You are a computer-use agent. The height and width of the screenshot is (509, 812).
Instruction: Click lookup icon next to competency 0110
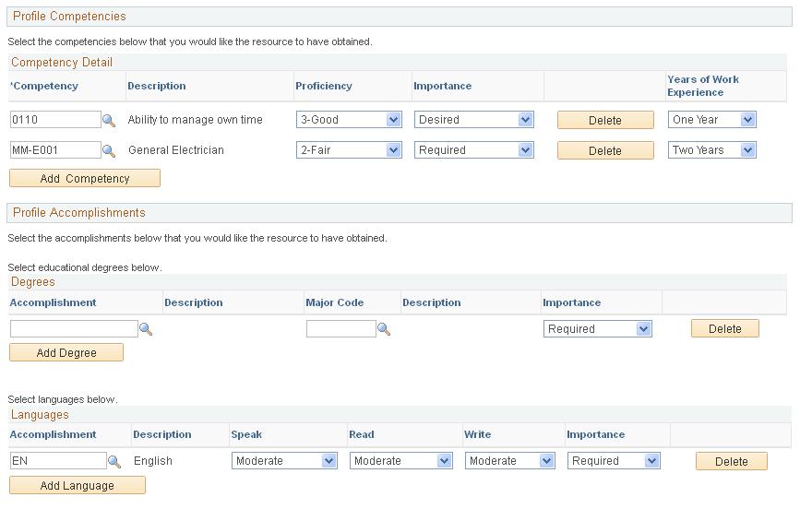point(109,120)
